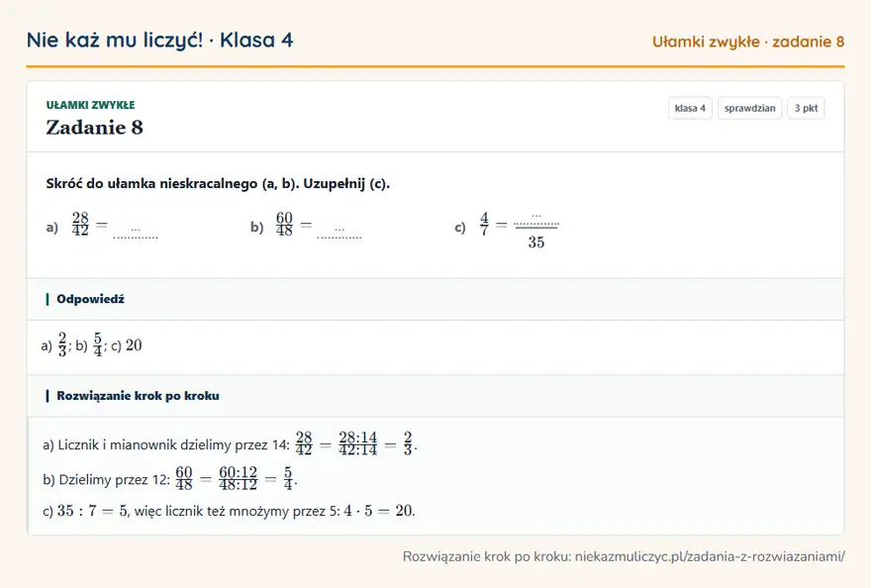Click the 'Nie każ mu liczyć! · Klasa 4' header title

coord(159,40)
